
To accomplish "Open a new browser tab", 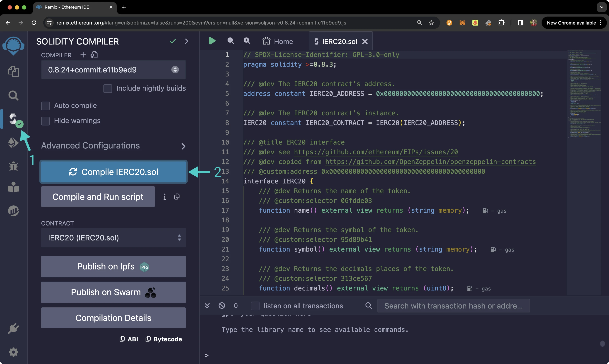I will [x=124, y=7].
